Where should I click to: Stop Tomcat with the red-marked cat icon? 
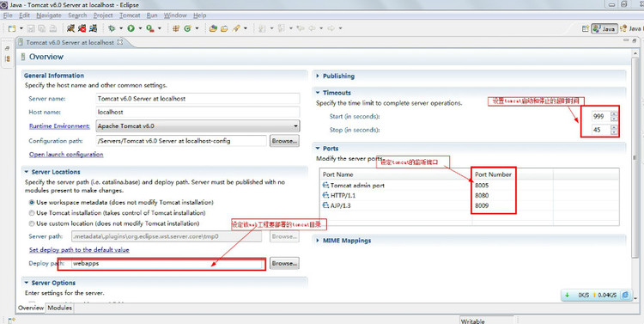click(82, 28)
